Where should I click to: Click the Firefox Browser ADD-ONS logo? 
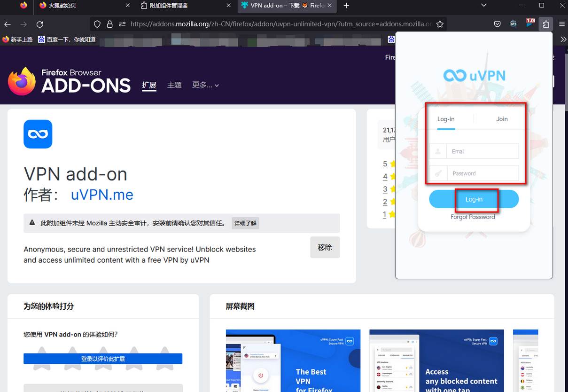point(69,81)
